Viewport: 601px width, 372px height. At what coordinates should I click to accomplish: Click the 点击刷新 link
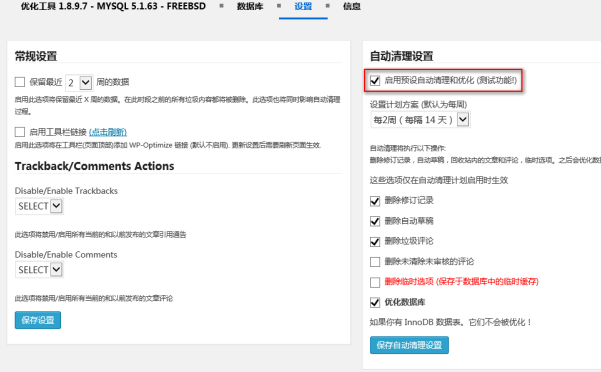(108, 132)
